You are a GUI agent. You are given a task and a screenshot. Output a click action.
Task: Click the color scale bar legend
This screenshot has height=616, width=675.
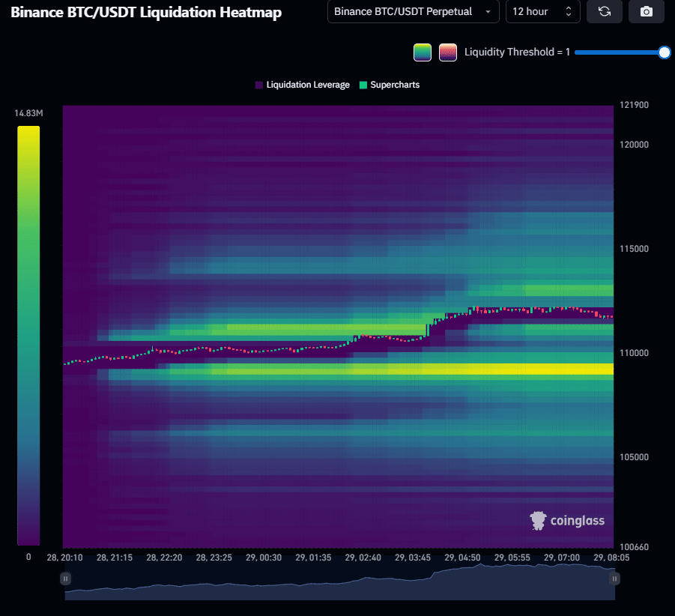tap(28, 335)
